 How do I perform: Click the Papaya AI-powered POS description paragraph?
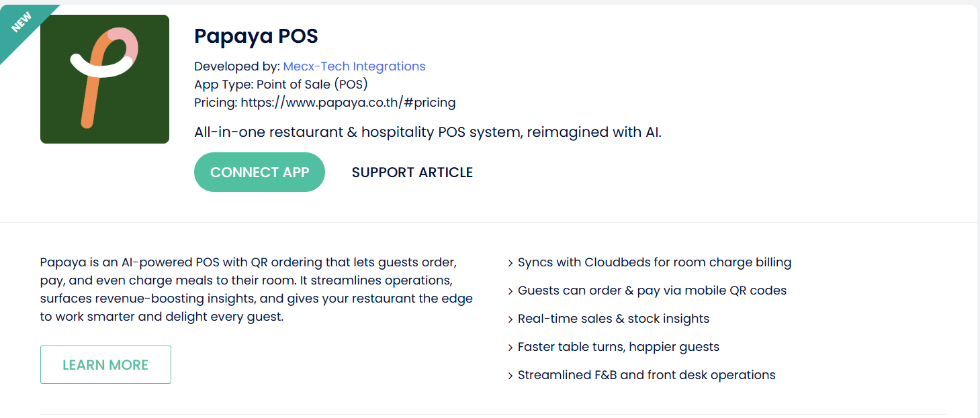point(256,289)
